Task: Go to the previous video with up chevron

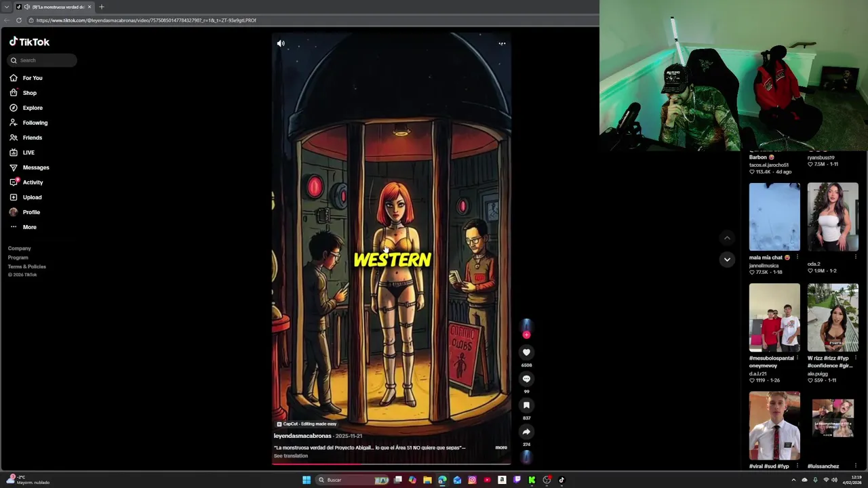Action: [727, 238]
